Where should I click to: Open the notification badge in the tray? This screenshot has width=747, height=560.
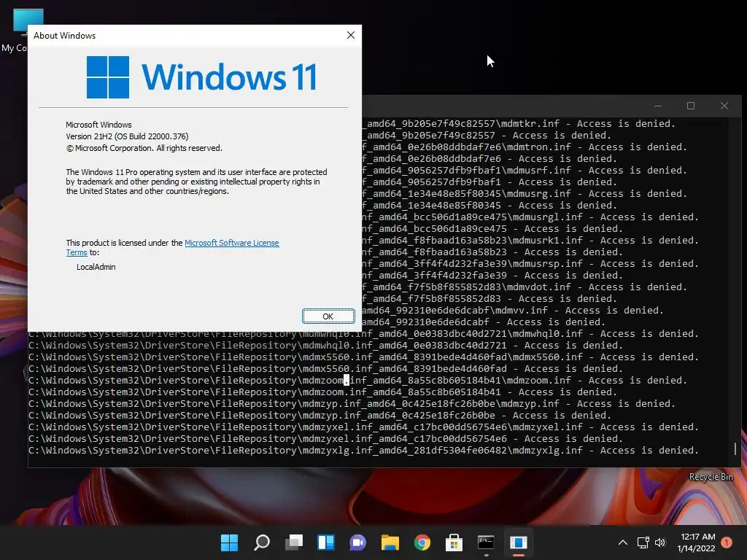click(x=727, y=542)
